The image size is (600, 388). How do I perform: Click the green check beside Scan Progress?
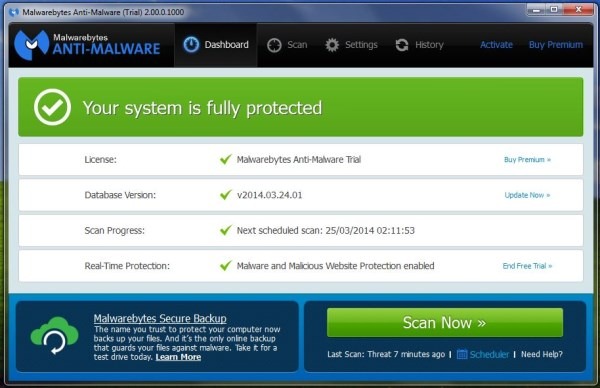click(226, 230)
